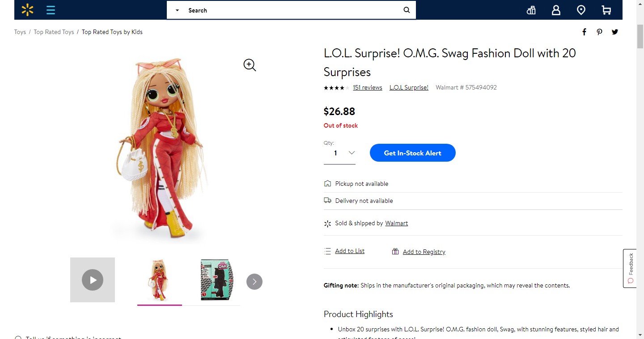Screen dimensions: 644x339
Task: Play the product video thumbnail
Action: [93, 280]
